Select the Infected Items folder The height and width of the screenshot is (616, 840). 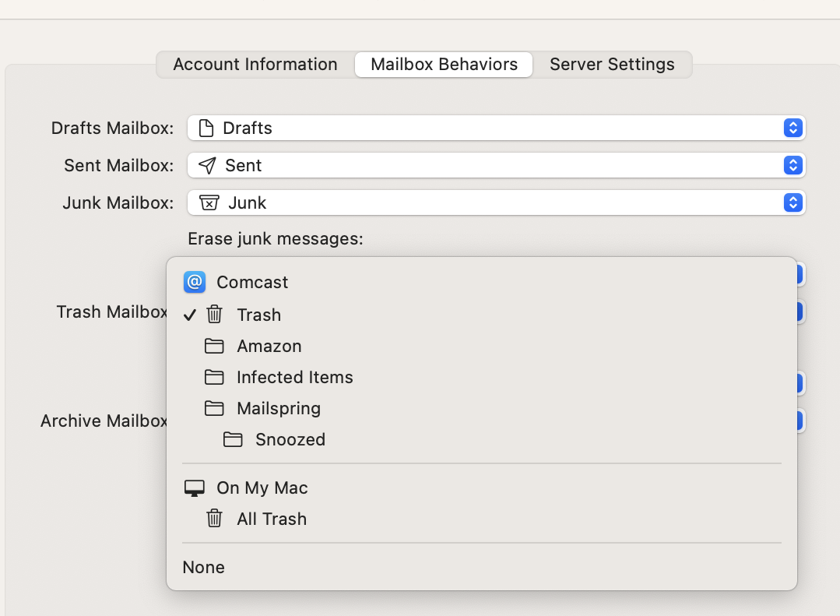coord(482,377)
